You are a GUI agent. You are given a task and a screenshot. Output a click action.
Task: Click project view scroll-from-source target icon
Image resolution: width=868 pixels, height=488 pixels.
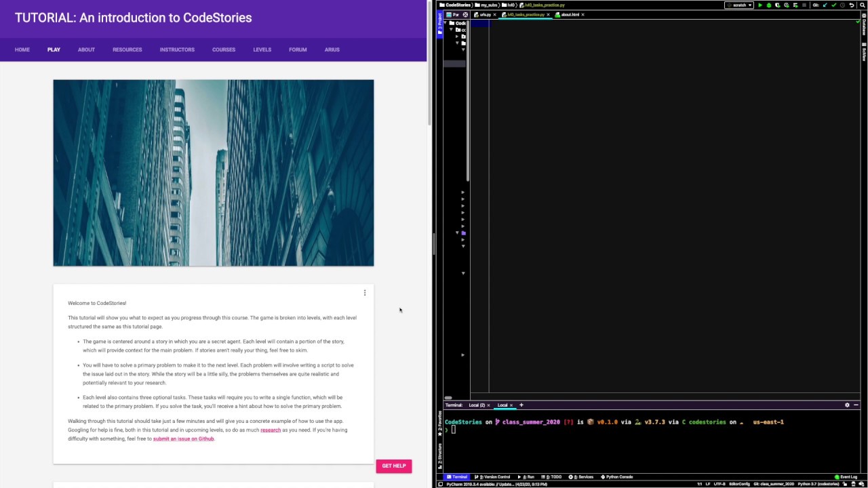point(465,14)
